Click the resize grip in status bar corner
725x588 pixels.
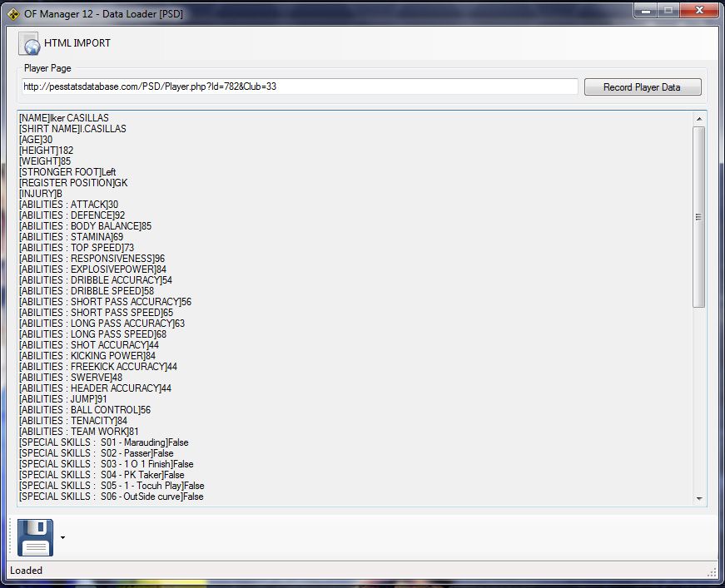pos(712,572)
